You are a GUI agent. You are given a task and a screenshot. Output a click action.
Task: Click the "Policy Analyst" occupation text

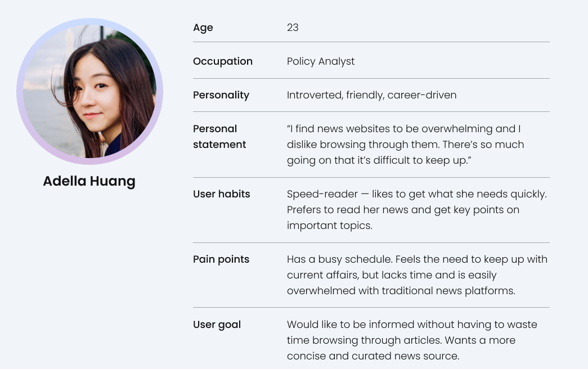click(x=321, y=61)
